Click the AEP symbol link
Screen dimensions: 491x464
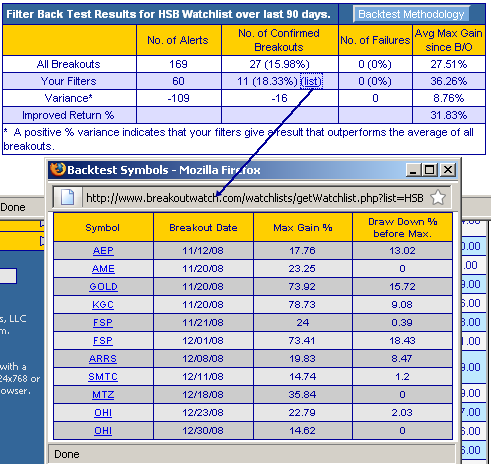click(103, 251)
